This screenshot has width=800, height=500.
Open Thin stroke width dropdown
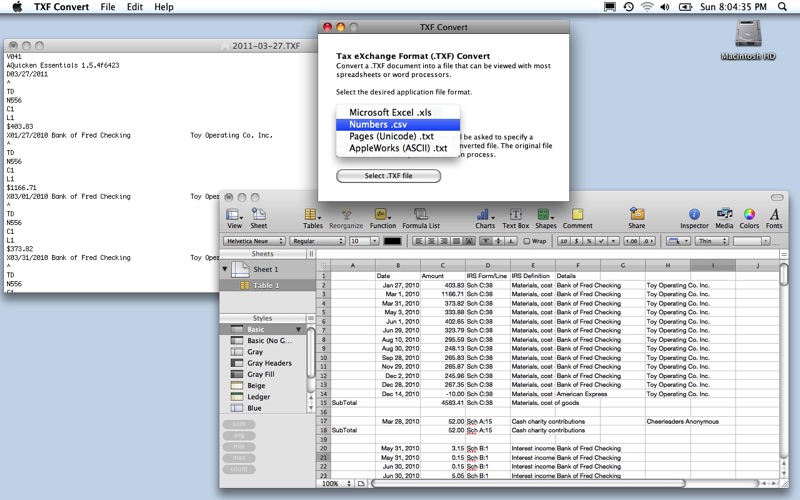point(712,241)
